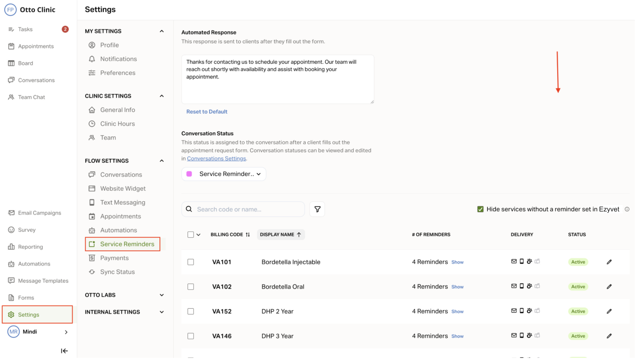Click the Settings gear icon
The image size is (638, 364).
tap(11, 315)
